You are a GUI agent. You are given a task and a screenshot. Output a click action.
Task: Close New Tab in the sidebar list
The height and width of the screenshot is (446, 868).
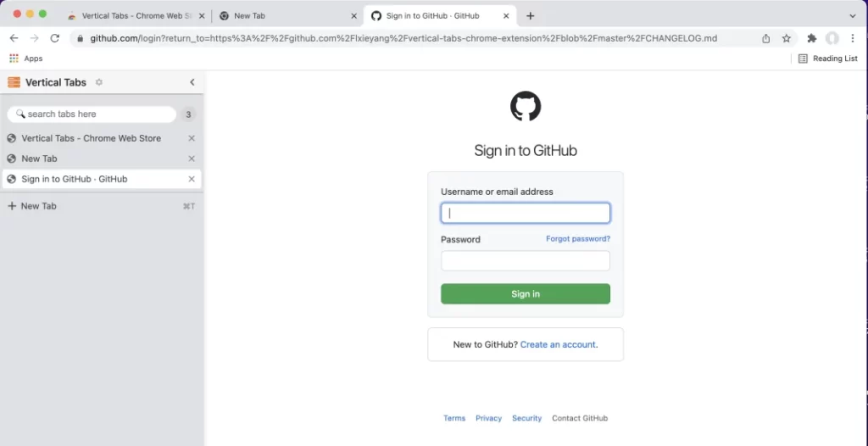(x=192, y=159)
